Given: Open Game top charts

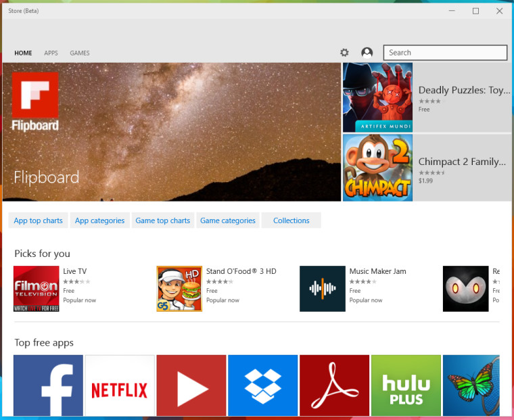Looking at the screenshot, I should [x=163, y=220].
